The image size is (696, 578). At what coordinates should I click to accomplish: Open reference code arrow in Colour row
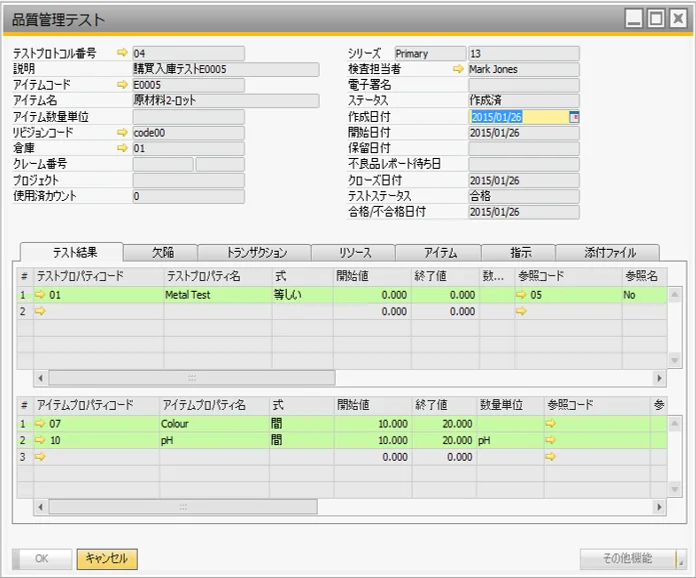coord(550,424)
